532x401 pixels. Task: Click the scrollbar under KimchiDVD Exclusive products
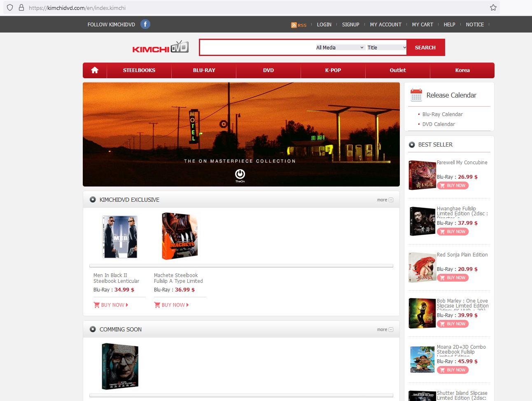(241, 266)
